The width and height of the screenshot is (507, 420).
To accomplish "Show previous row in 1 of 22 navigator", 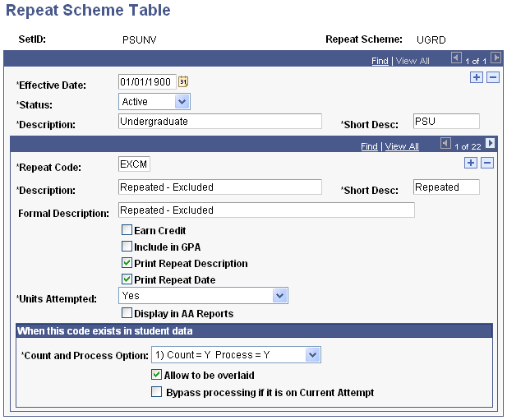I will coord(445,143).
